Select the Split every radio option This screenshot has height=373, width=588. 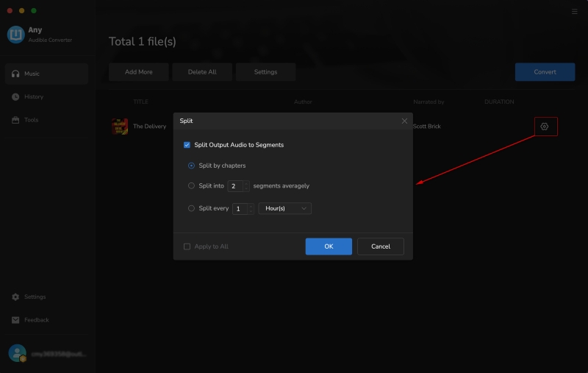pyautogui.click(x=191, y=208)
